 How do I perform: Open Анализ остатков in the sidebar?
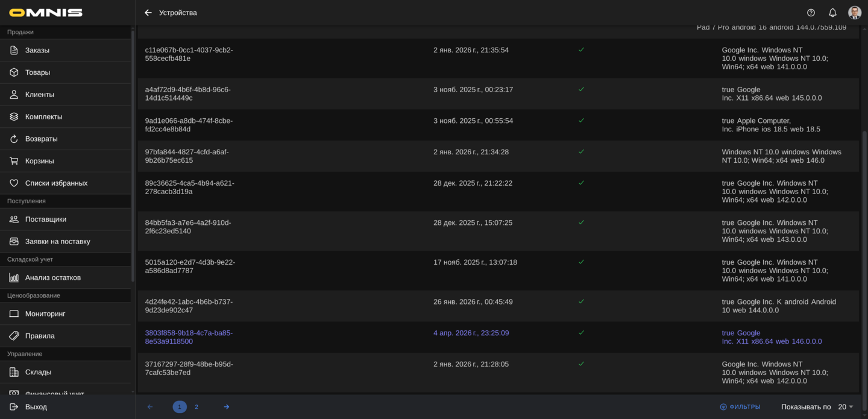pos(53,277)
